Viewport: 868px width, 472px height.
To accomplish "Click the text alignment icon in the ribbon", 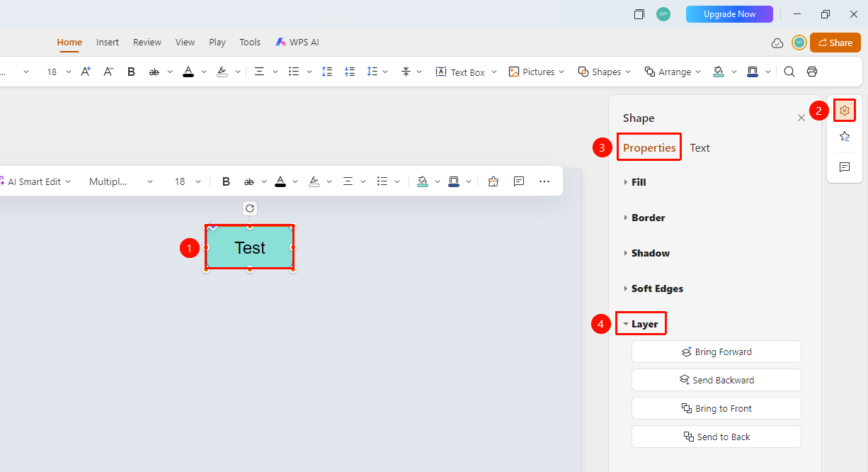I will tap(259, 72).
